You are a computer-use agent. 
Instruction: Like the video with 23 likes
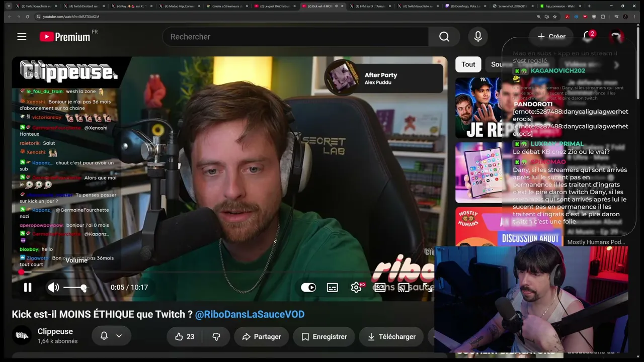(x=185, y=337)
